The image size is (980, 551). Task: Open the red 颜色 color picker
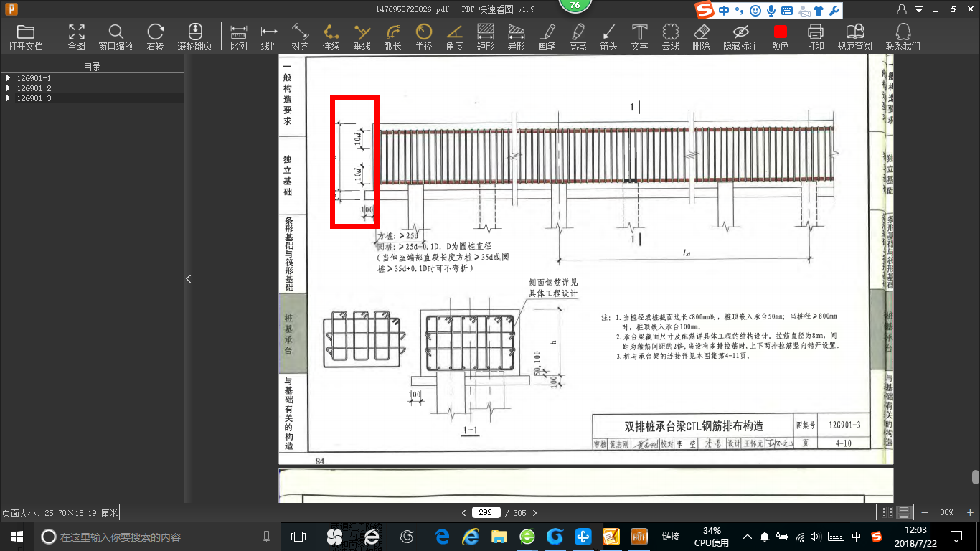tap(780, 37)
